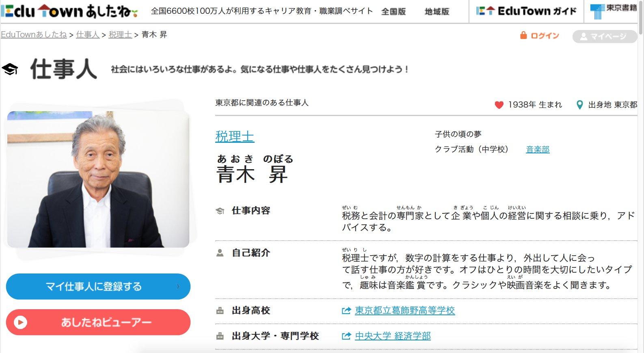
Task: Open the EduTown ガイド logo link
Action: coord(526,11)
